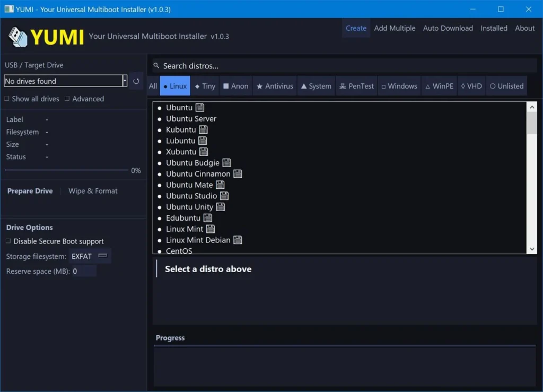The height and width of the screenshot is (392, 543).
Task: Select Ubuntu Server in the distro list
Action: (191, 119)
